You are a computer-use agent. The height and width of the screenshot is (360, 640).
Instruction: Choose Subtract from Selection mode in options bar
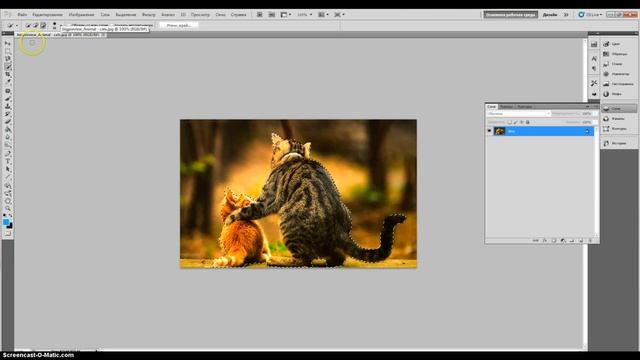[x=43, y=25]
